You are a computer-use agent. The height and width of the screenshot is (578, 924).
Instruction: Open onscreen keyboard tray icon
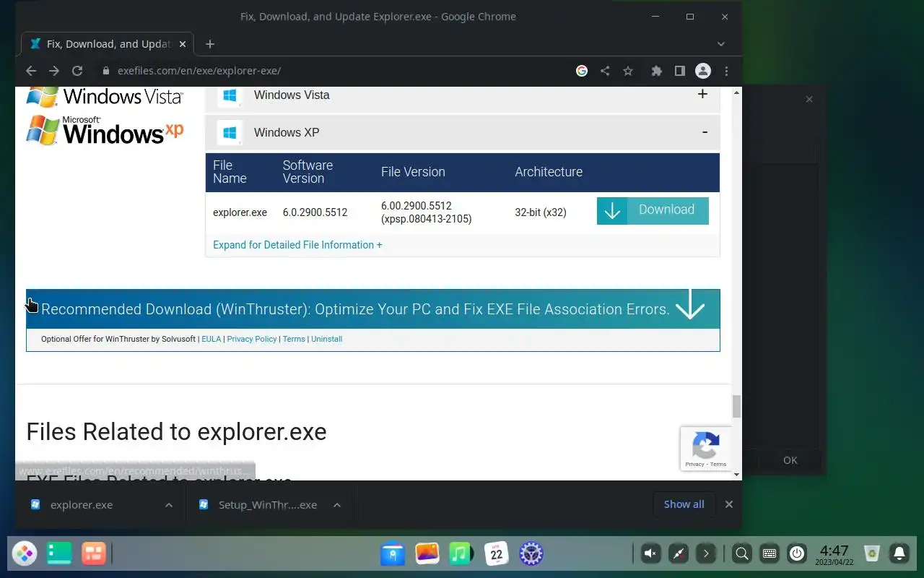(x=770, y=554)
